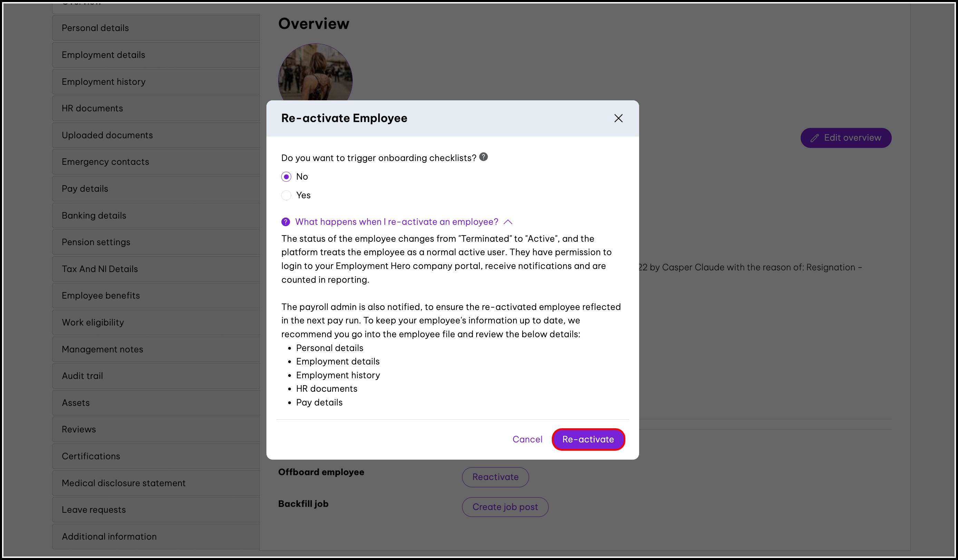
Task: Click the purple question mark info icon
Action: coord(285,222)
